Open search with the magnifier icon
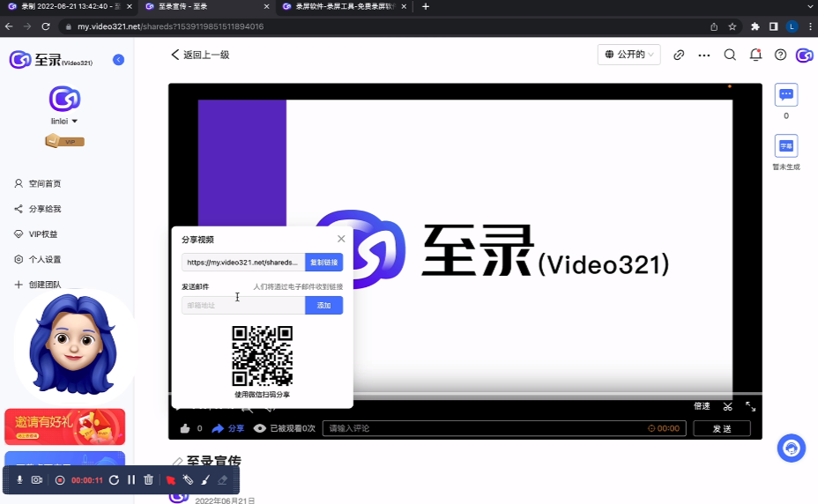 (730, 55)
